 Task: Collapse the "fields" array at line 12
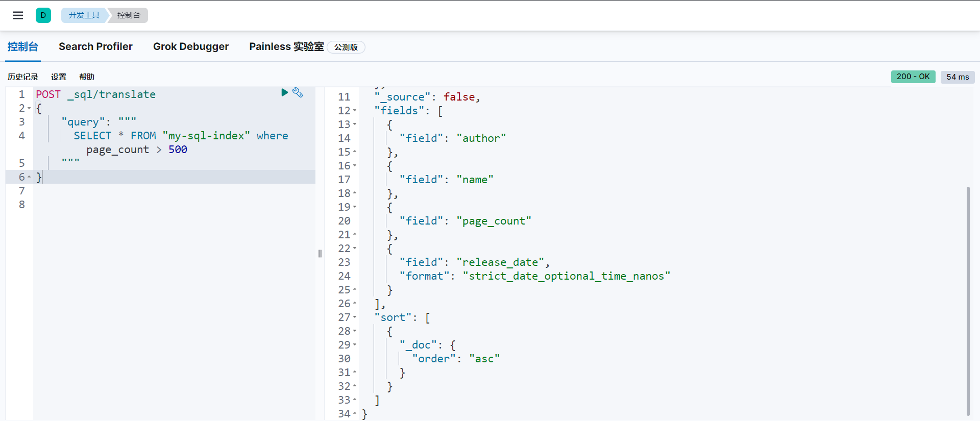point(355,111)
